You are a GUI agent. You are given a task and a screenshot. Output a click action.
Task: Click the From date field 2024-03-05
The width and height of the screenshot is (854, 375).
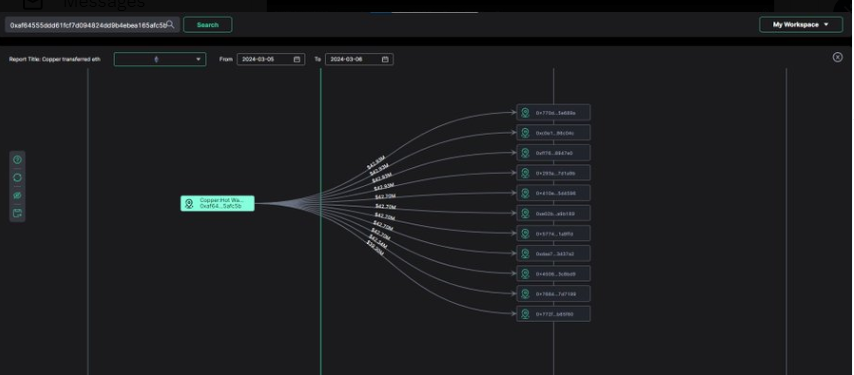[x=271, y=59]
